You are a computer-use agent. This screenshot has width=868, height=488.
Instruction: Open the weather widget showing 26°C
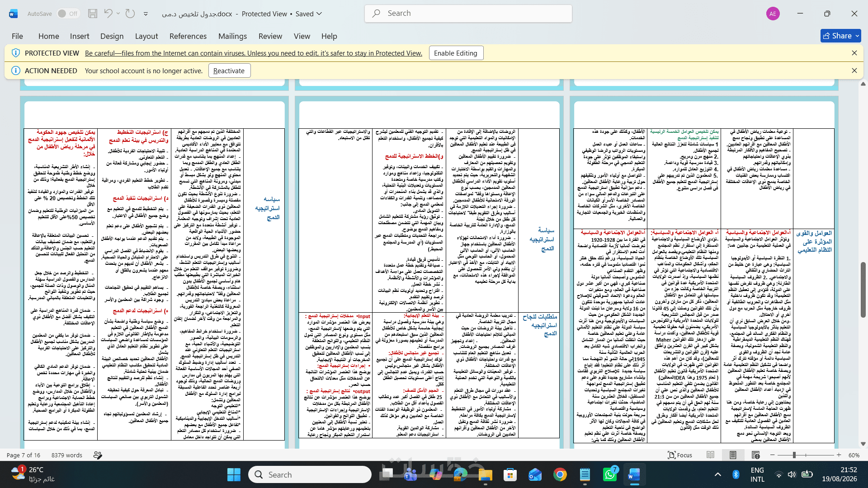click(33, 474)
